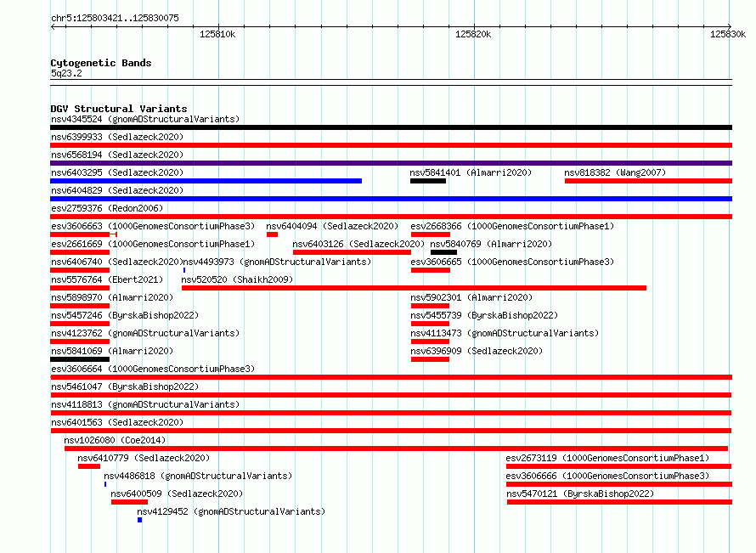756x553 pixels.
Task: Click the small blue nsv4129452 feature glyph
Action: coord(140,520)
